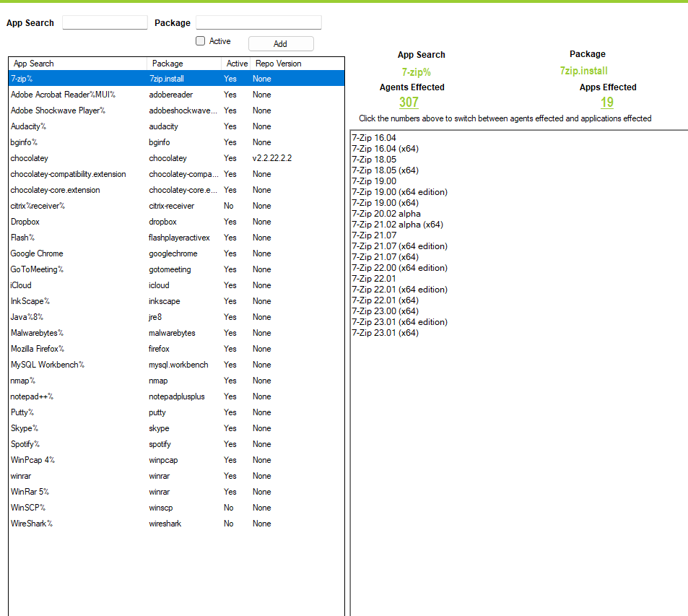Open the 19 Apps Effected link

click(x=607, y=103)
